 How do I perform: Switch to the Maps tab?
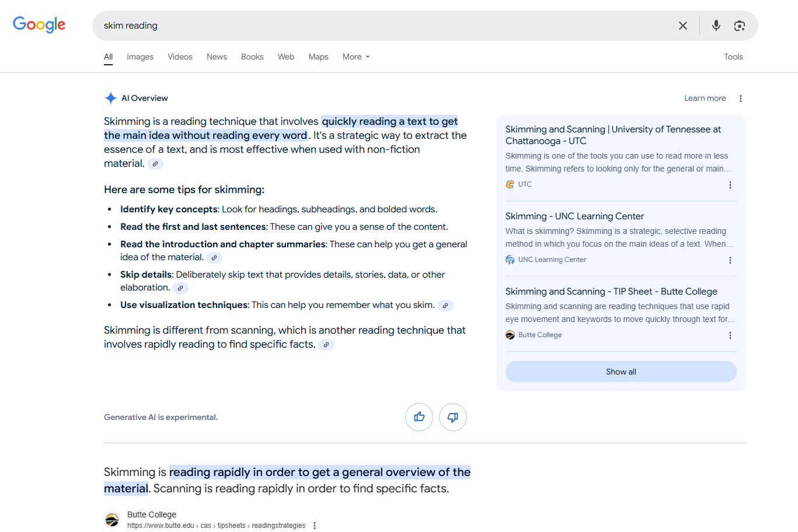(x=318, y=57)
